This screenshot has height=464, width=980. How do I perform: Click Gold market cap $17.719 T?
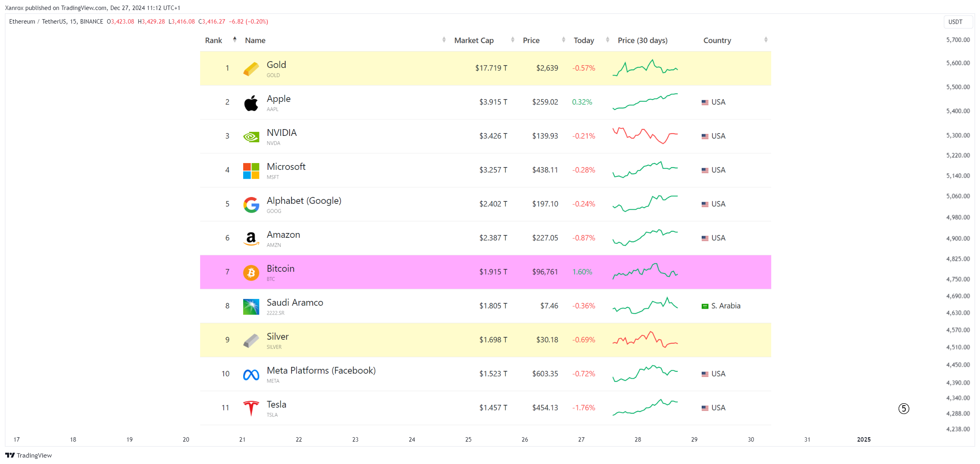click(491, 68)
